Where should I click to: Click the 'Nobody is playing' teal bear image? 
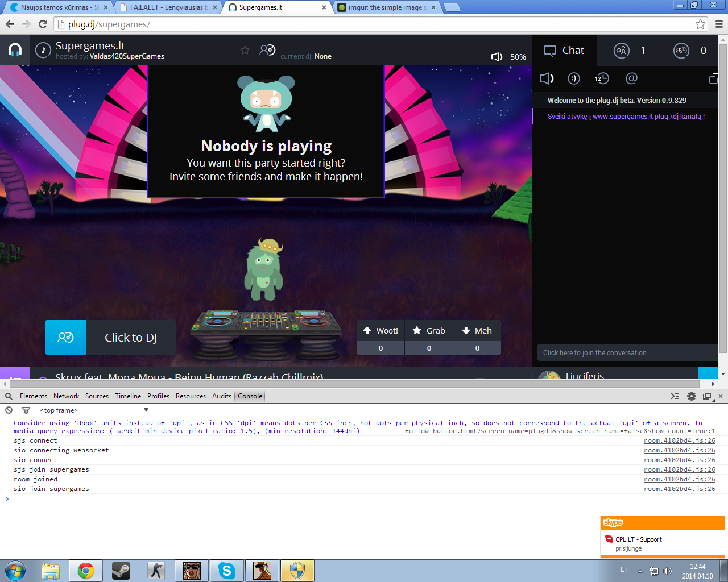pyautogui.click(x=266, y=102)
